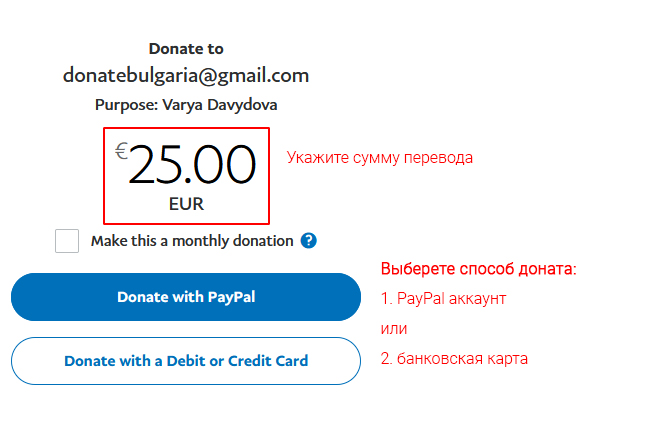The height and width of the screenshot is (421, 650).
Task: Click the red heading 'Выберете способ доната:'
Action: (x=478, y=269)
